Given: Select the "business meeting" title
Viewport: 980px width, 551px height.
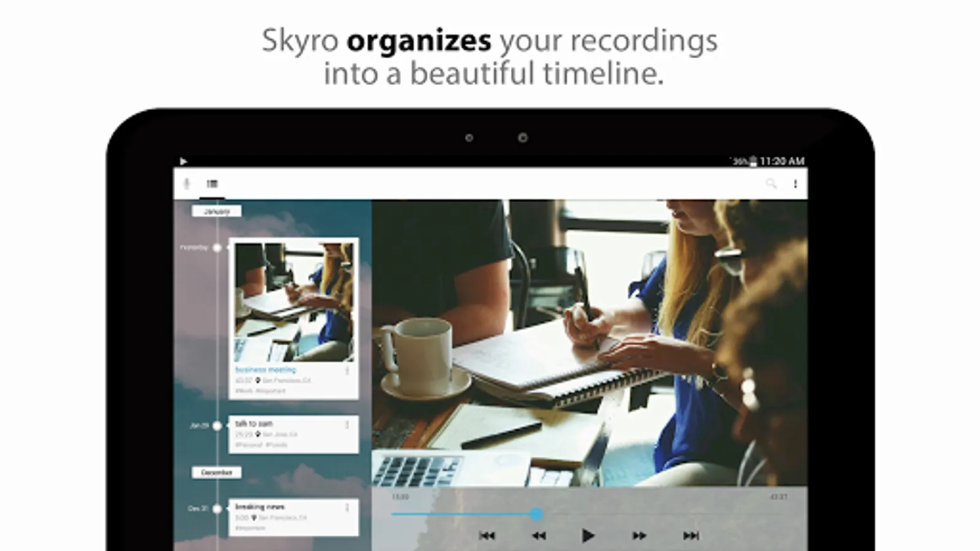Looking at the screenshot, I should point(266,370).
